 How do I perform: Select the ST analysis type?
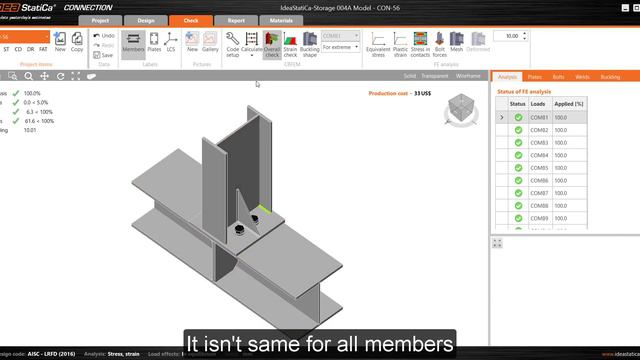[x=6, y=49]
